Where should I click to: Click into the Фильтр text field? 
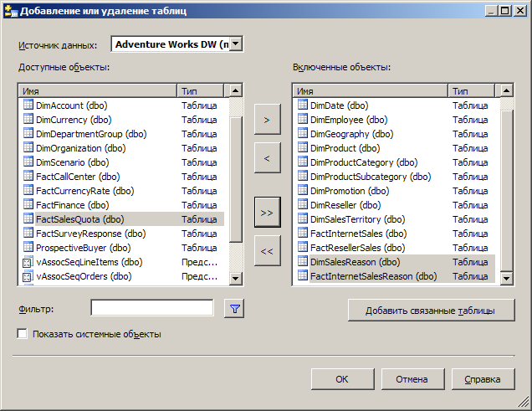(152, 307)
